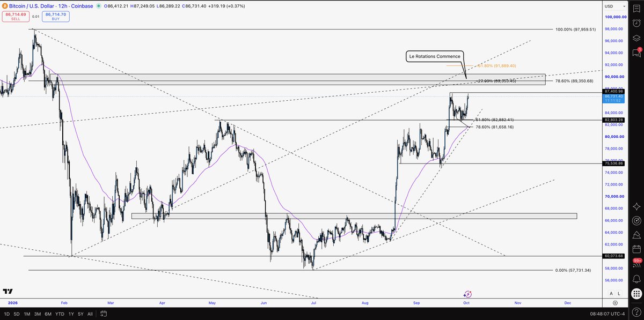Viewport: 644px width, 320px height.
Task: Toggle auto scale with the A button
Action: [611, 293]
